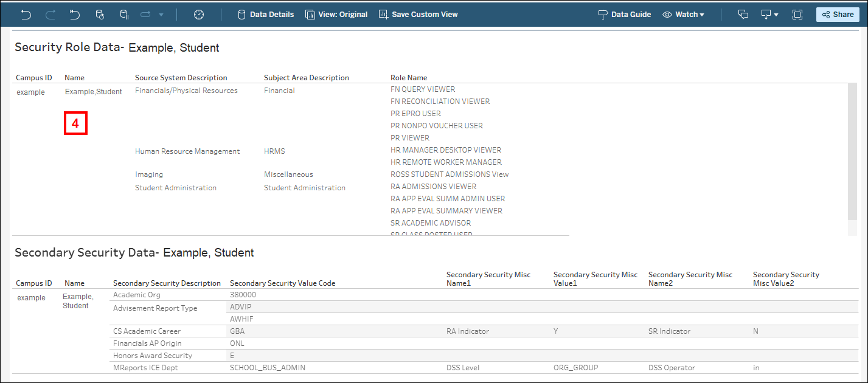This screenshot has width=868, height=383.
Task: Open the Comments icon
Action: click(743, 15)
